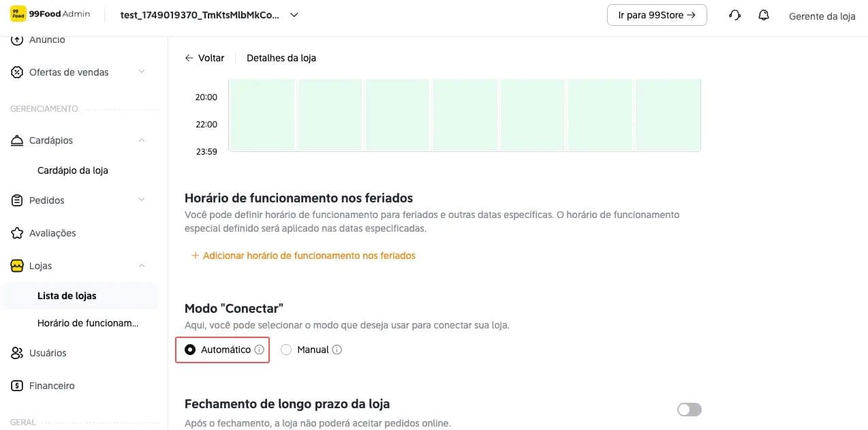Viewport: 868px width, 430px height.
Task: Click the Ofertas de vendas tag icon
Action: [17, 72]
